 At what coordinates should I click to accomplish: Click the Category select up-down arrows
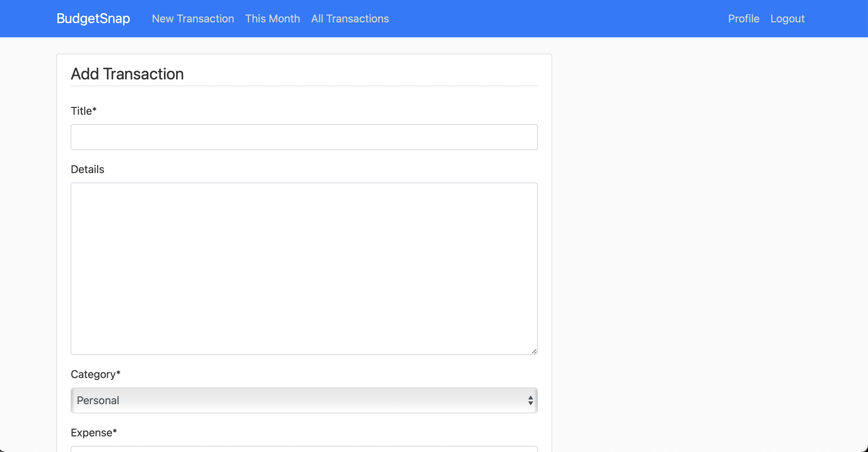coord(530,400)
